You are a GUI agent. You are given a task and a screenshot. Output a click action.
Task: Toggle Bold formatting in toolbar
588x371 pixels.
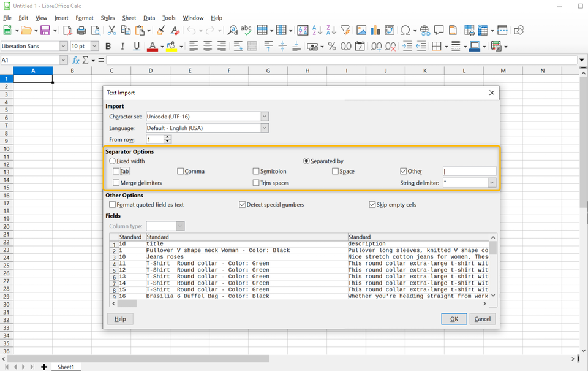coord(108,46)
